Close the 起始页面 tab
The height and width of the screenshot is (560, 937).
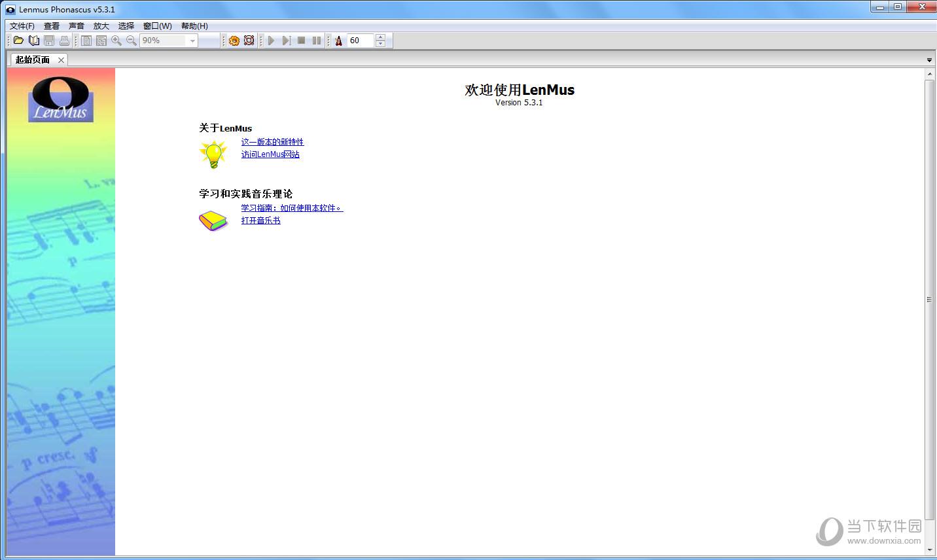tap(61, 60)
